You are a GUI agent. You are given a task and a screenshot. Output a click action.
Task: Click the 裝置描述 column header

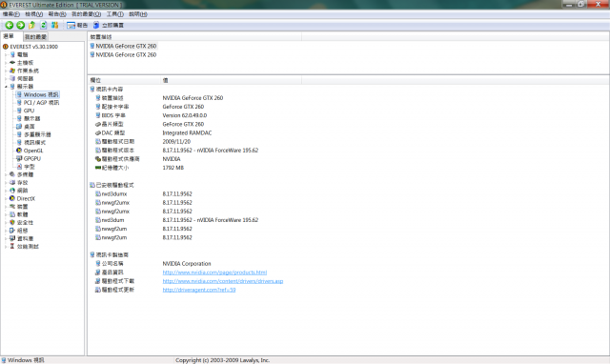coord(194,37)
